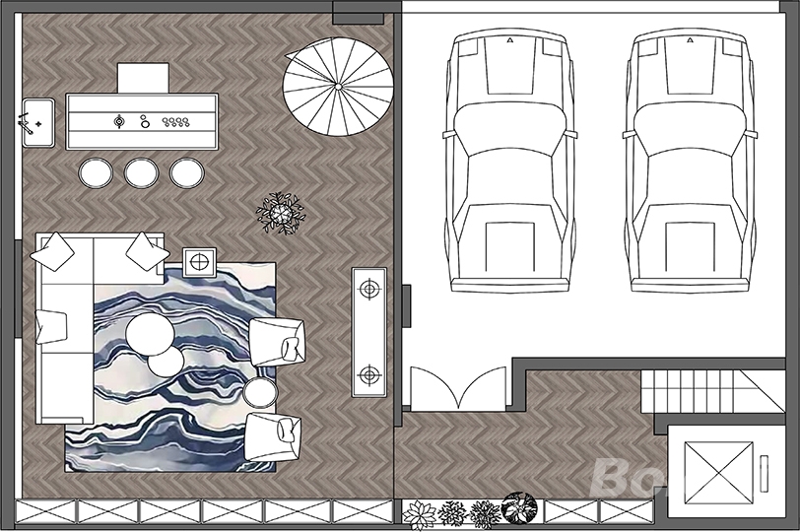Click the rightmost bar stool
The image size is (800, 532).
(186, 172)
